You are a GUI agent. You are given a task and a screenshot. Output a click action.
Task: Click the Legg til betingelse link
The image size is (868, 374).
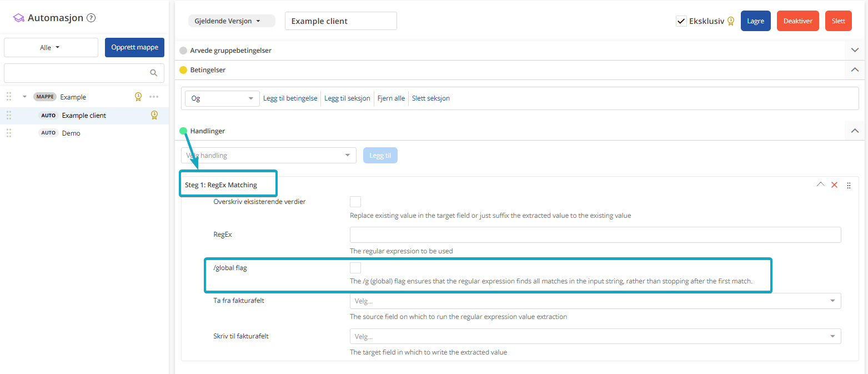coord(290,98)
